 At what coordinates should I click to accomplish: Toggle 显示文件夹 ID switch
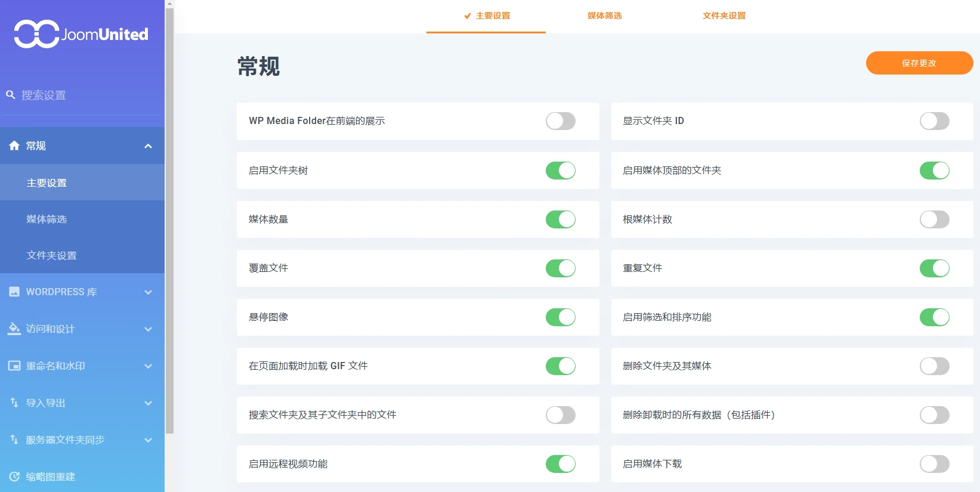(x=935, y=121)
